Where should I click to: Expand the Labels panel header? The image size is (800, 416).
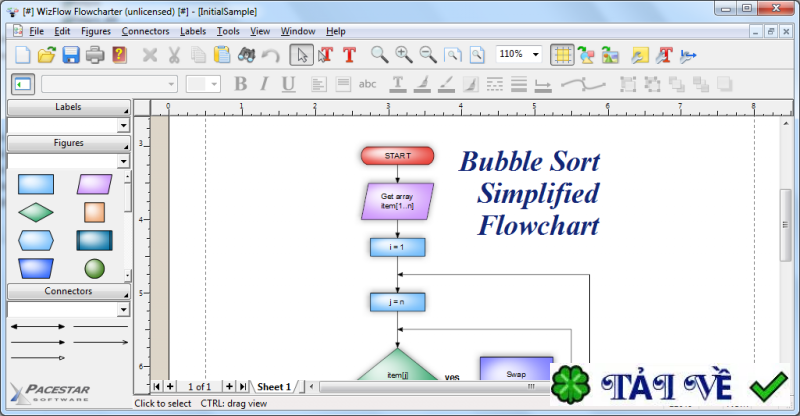click(x=68, y=107)
